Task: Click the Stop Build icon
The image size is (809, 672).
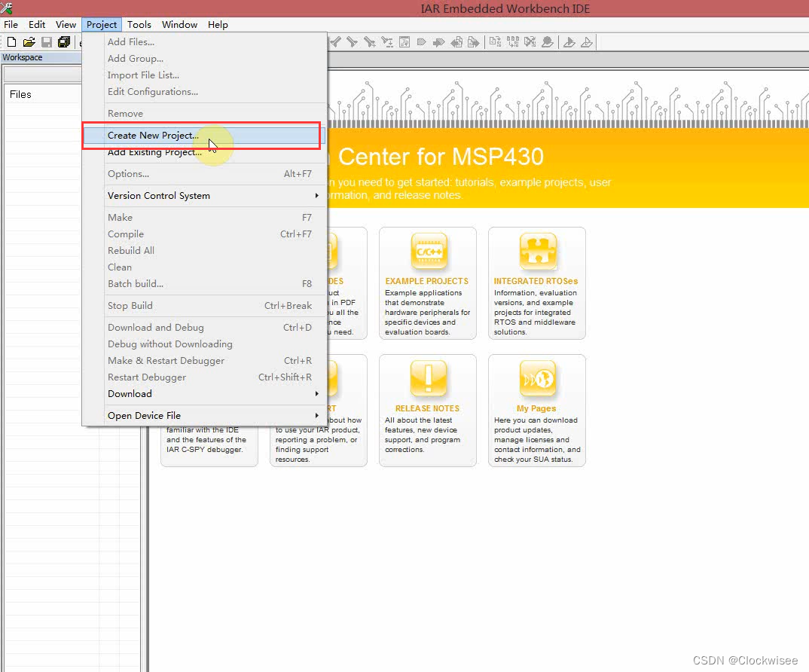Action: pos(530,42)
